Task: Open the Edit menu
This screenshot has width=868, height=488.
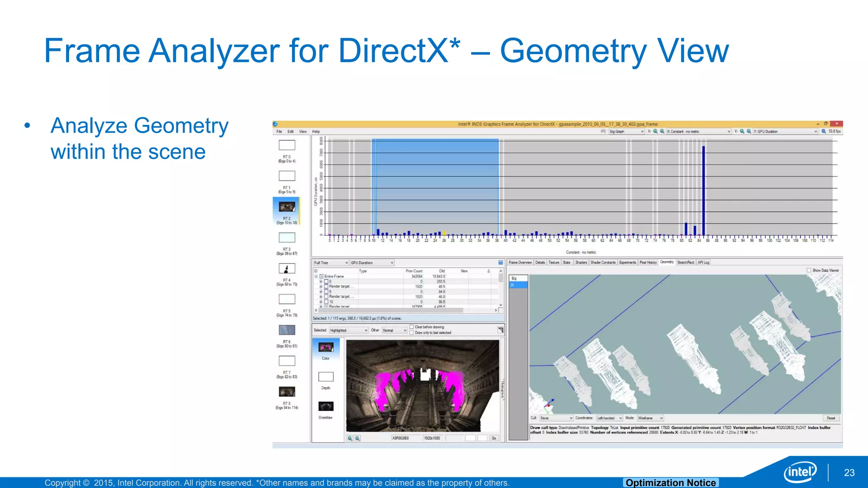Action: pyautogui.click(x=290, y=131)
